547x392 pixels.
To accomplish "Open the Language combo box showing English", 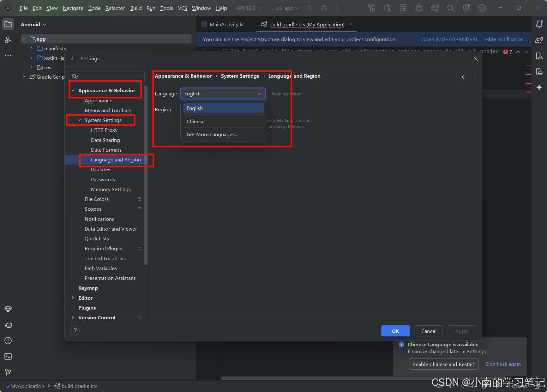I will click(x=223, y=94).
